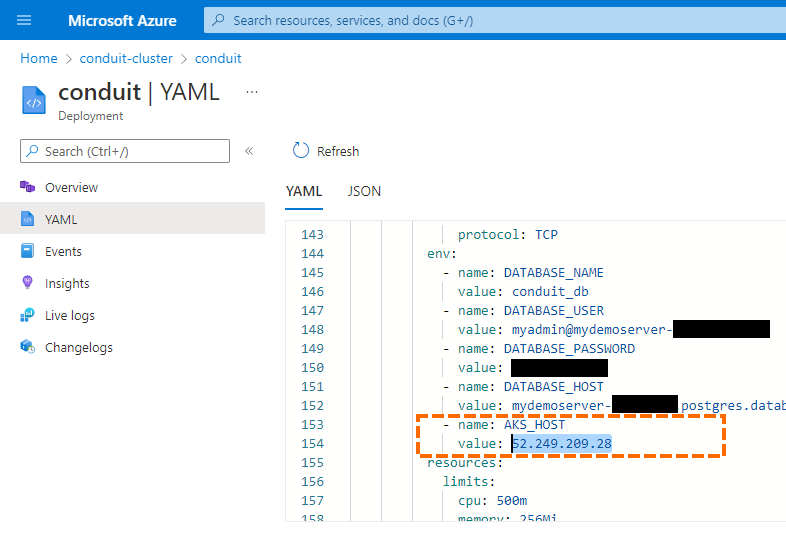Click the Events notebook icon

click(x=27, y=251)
